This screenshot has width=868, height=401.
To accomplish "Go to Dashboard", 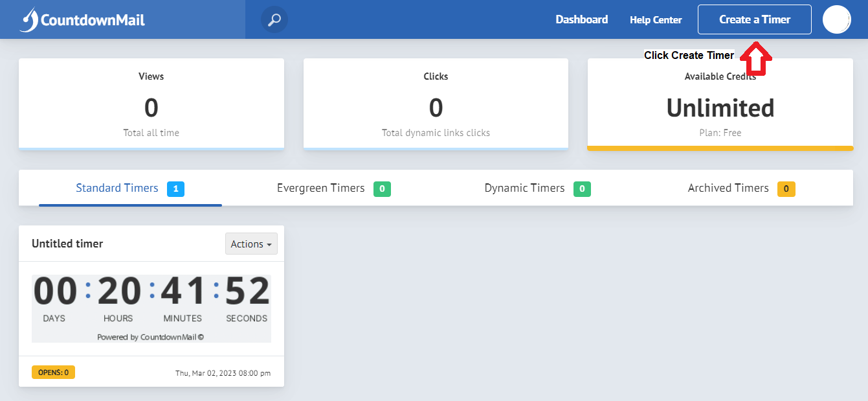I will point(581,19).
